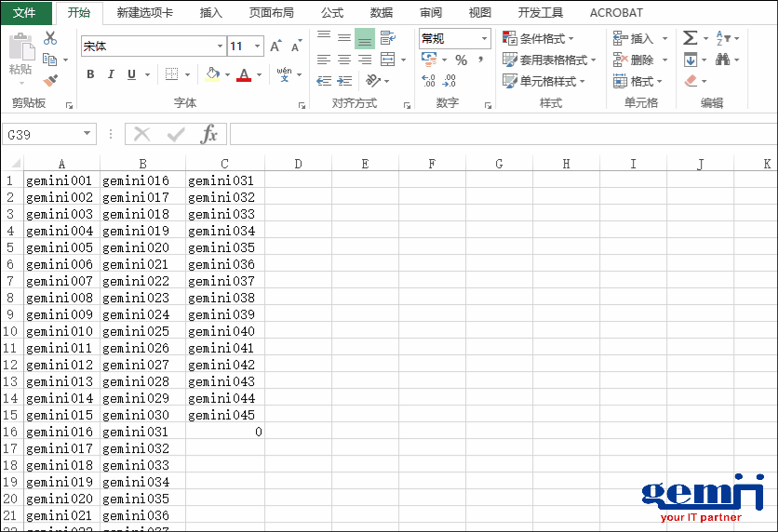Switch to the ACROBAT ribbon tab
This screenshot has width=778, height=532.
coord(616,13)
